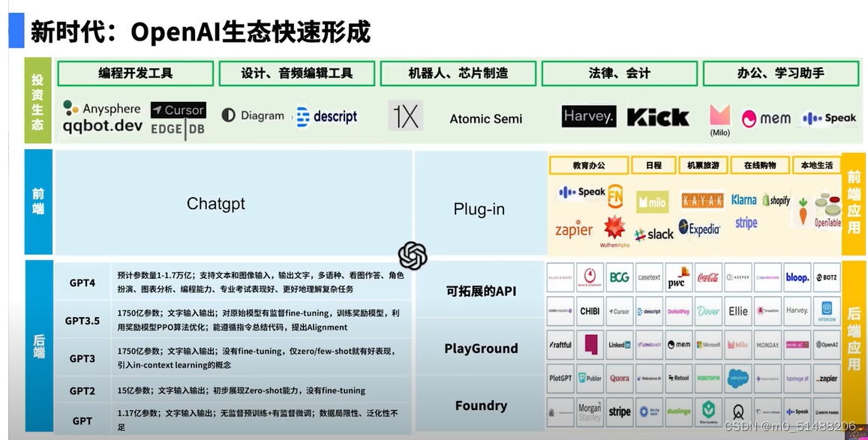Click the PlotGPT tile
868x440 pixels.
click(x=560, y=378)
